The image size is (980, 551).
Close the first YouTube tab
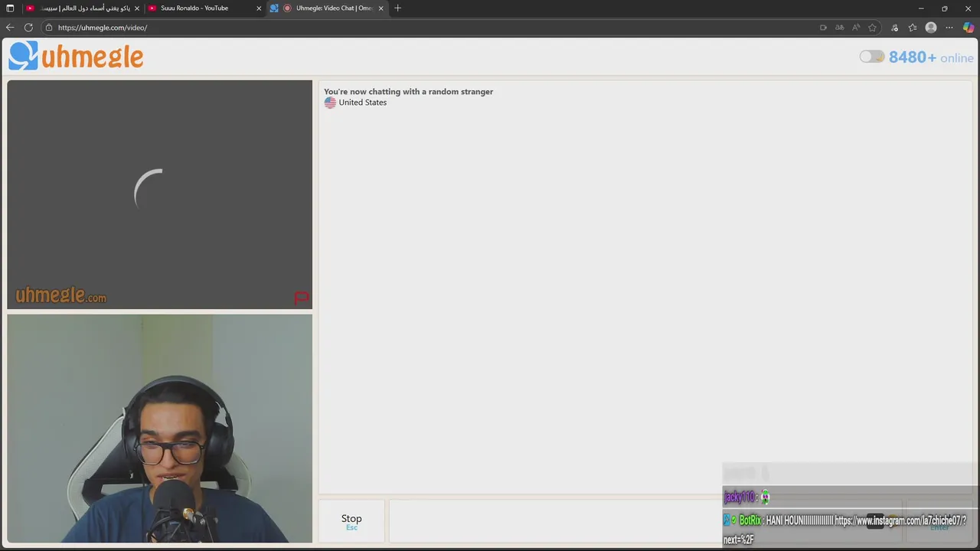(x=137, y=8)
